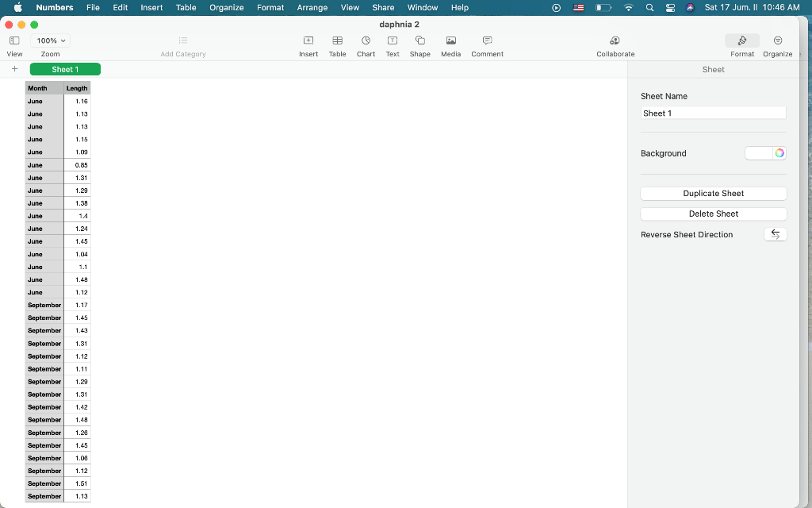
Task: Select the Length header cell
Action: (77, 88)
